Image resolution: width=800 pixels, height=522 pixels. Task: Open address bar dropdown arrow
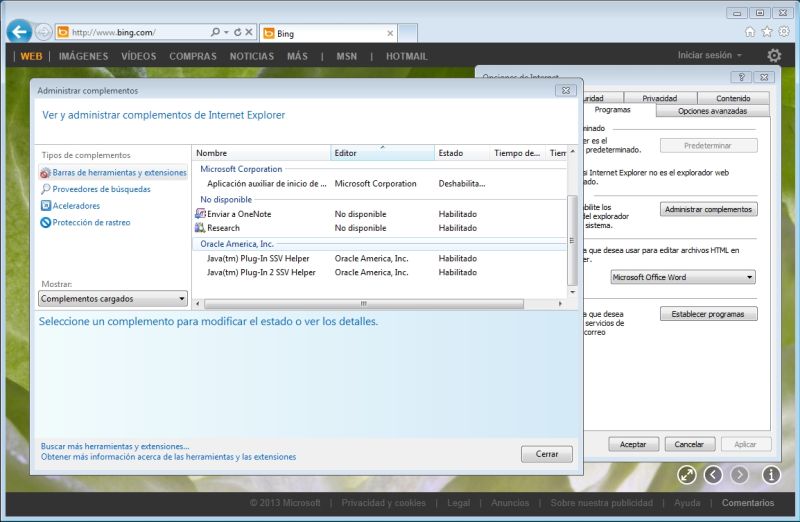tap(226, 32)
